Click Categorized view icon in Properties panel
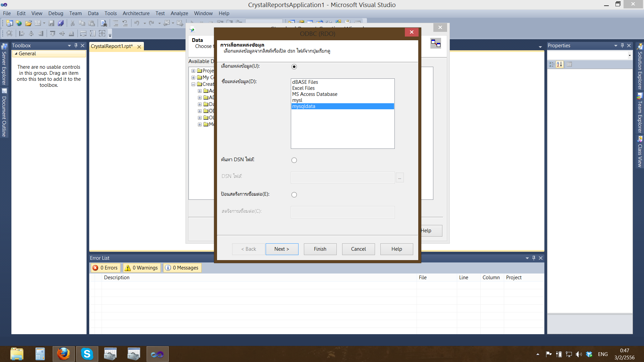Viewport: 644px width, 362px height. click(x=552, y=64)
